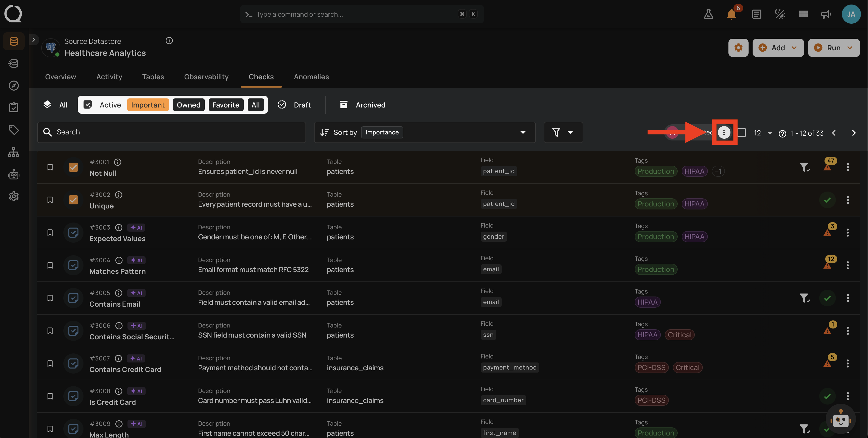This screenshot has height=438, width=868.
Task: Show Draft checks
Action: (x=294, y=105)
